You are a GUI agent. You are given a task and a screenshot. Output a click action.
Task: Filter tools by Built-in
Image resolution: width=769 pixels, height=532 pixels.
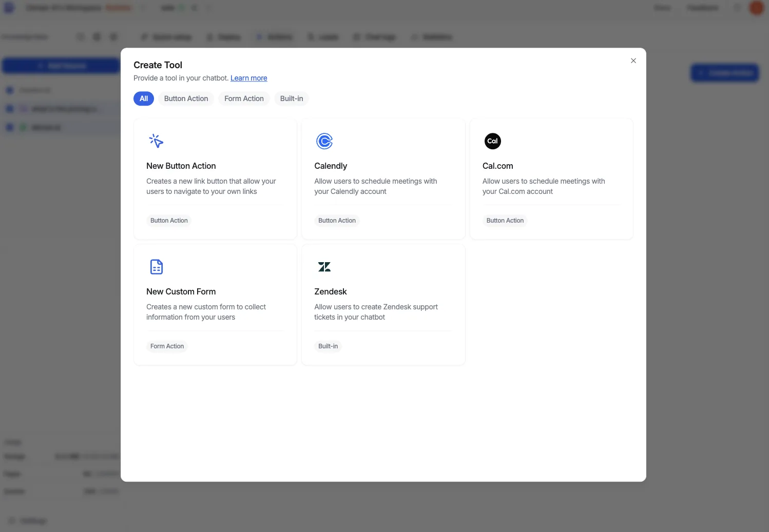(x=292, y=98)
